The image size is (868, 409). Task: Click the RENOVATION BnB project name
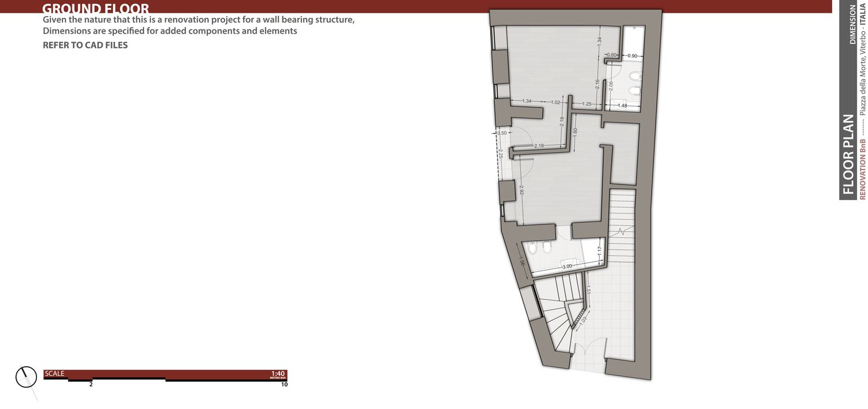(x=863, y=170)
